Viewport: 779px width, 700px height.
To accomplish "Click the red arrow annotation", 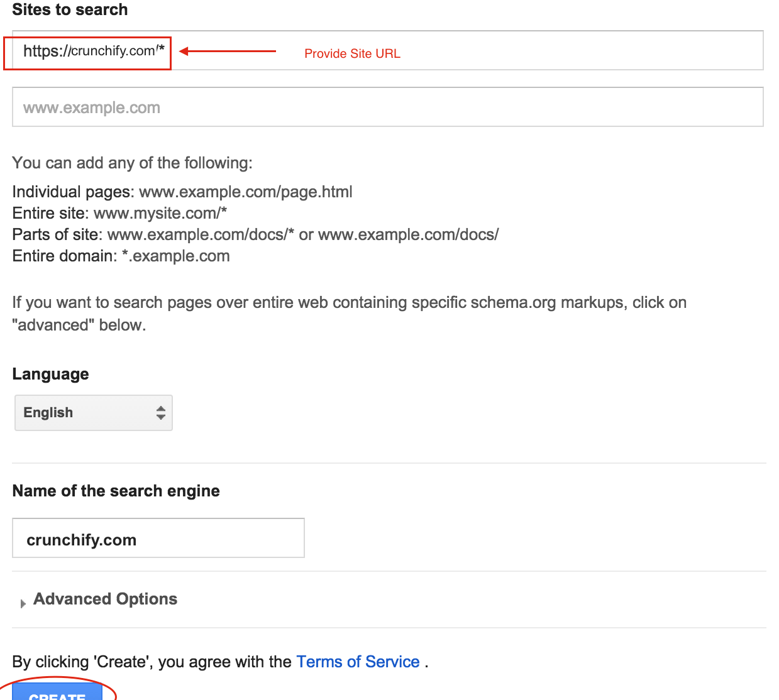I will [228, 52].
